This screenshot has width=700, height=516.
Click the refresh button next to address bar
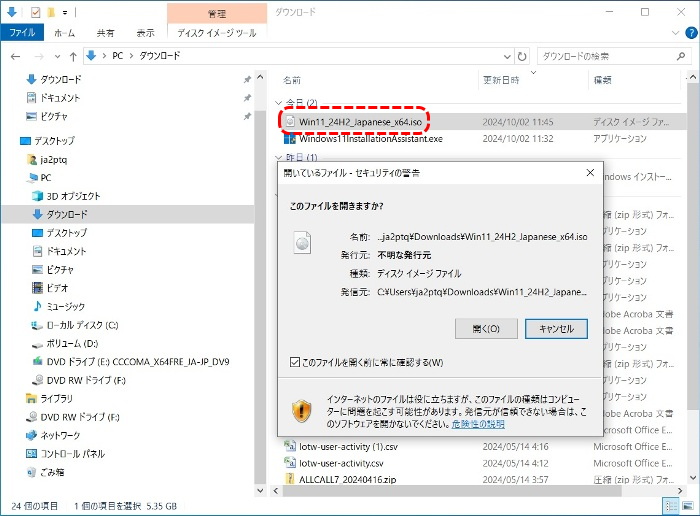click(x=521, y=56)
